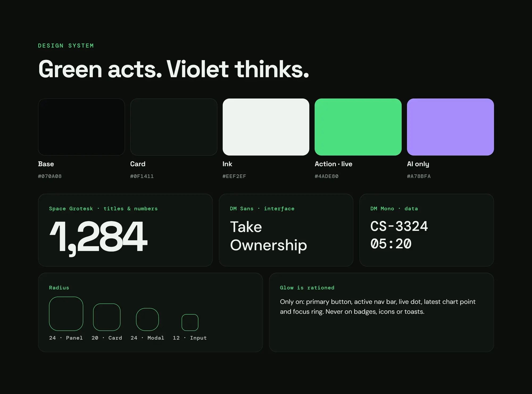Click the 'Card' swatch name under the palette
Viewport: 532px width, 394px height.
click(138, 164)
